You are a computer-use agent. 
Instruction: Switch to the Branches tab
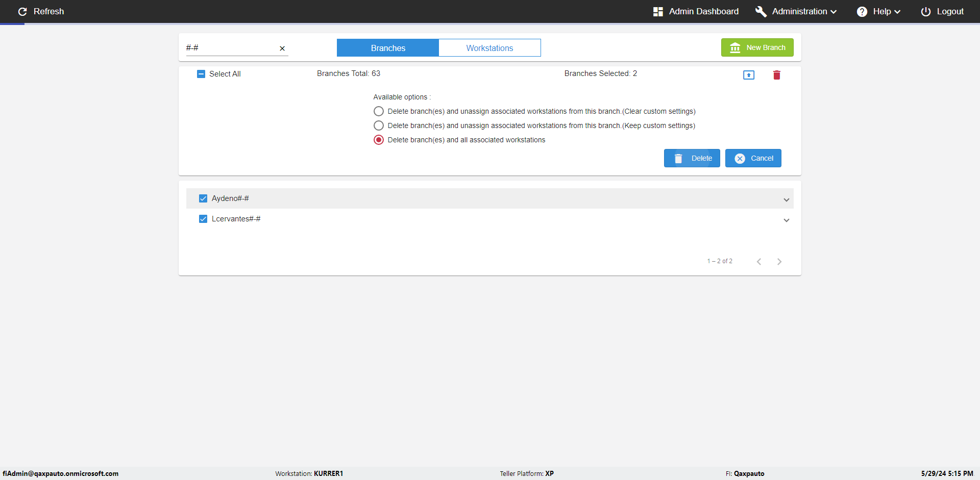388,48
